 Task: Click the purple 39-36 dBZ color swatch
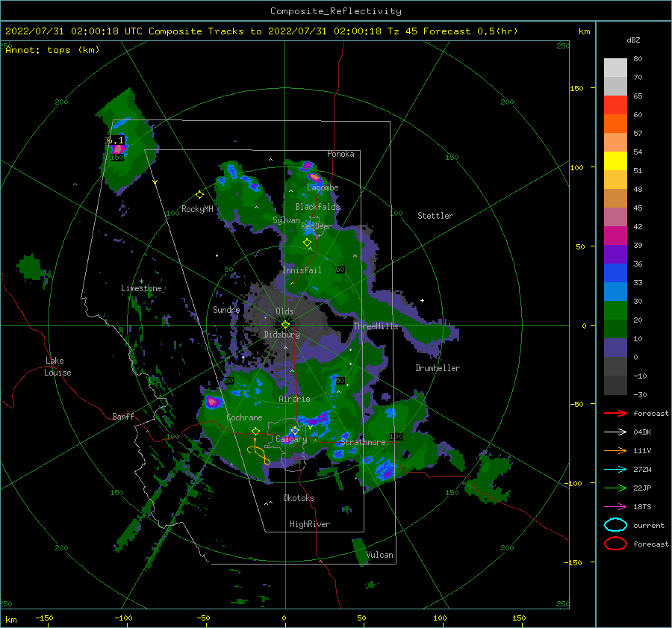click(x=615, y=255)
